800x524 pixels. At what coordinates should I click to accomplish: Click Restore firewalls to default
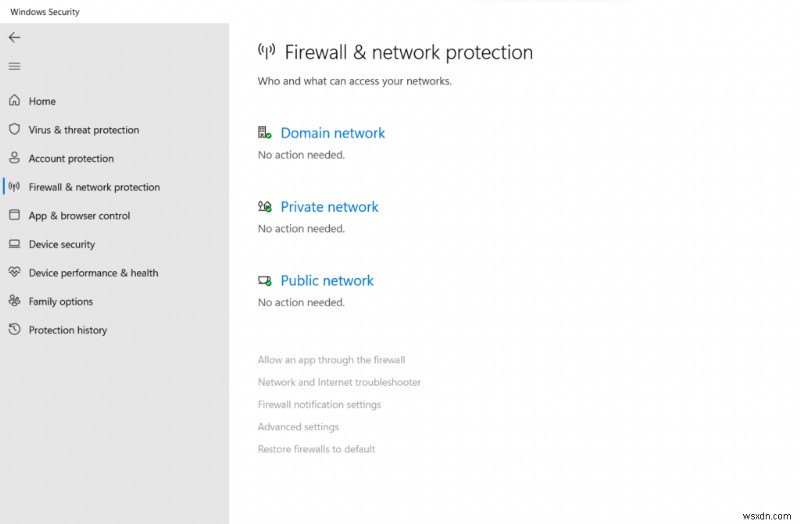tap(316, 449)
